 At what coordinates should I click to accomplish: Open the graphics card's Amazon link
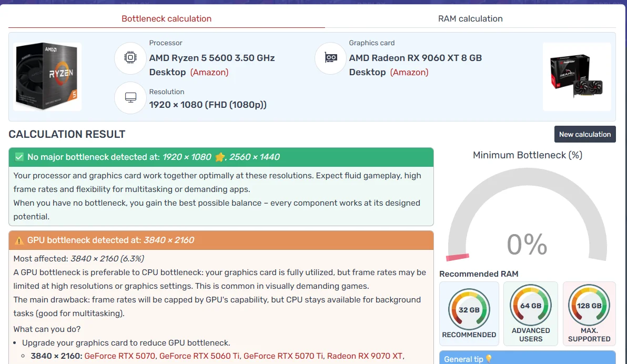click(x=409, y=73)
